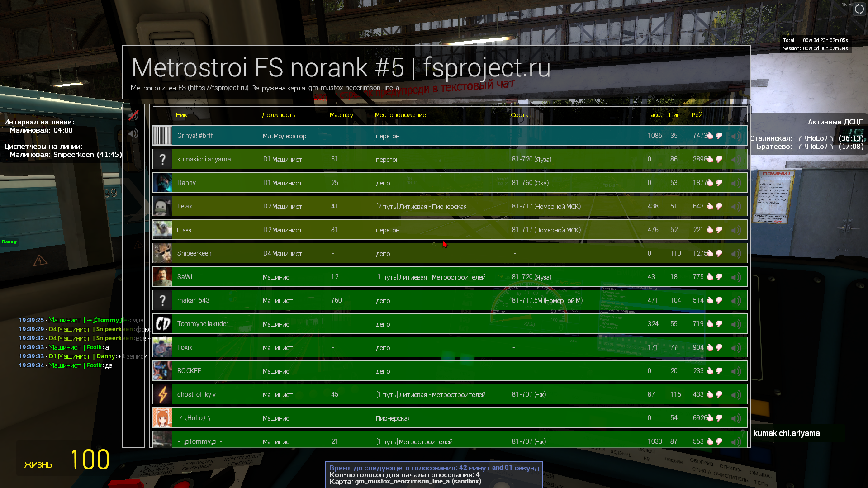
Task: Open Danny's avatar profile picture
Action: pos(162,183)
